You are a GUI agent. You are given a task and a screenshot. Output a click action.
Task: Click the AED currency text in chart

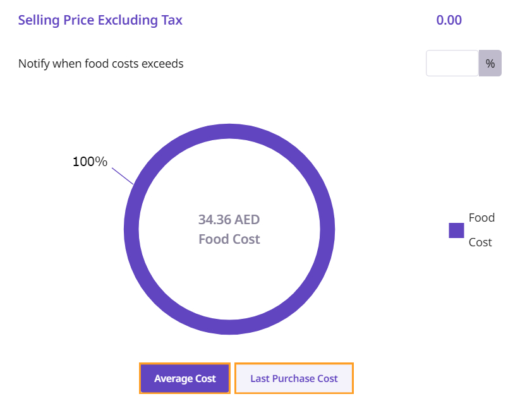tap(247, 220)
